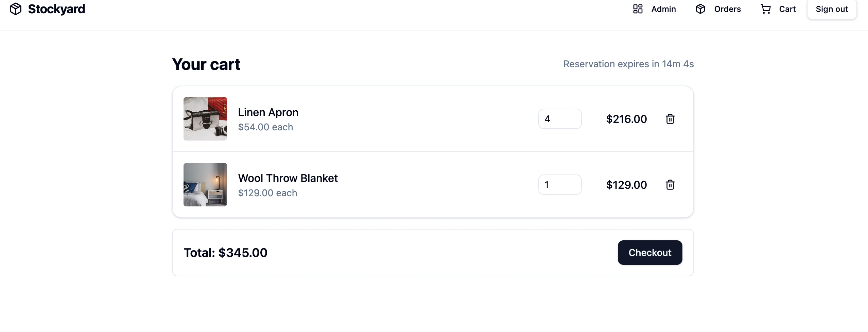Focus Linen Apron quantity field

pos(560,119)
